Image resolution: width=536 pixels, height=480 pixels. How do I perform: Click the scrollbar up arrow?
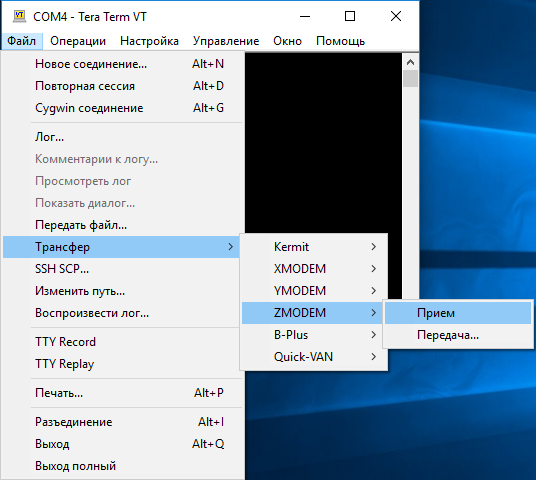click(410, 62)
